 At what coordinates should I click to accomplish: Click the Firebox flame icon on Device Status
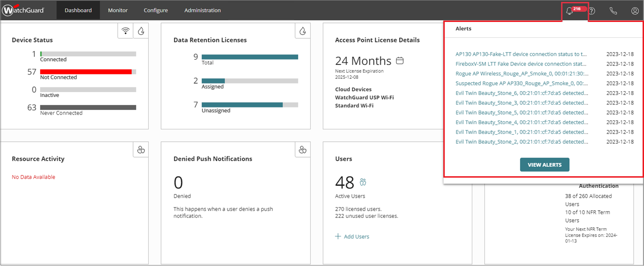pyautogui.click(x=141, y=31)
